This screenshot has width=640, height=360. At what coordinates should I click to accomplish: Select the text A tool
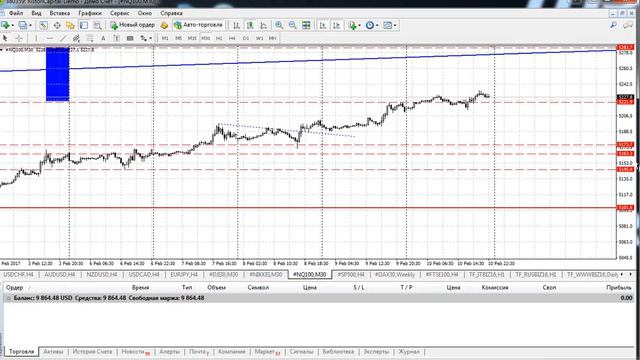[103, 38]
